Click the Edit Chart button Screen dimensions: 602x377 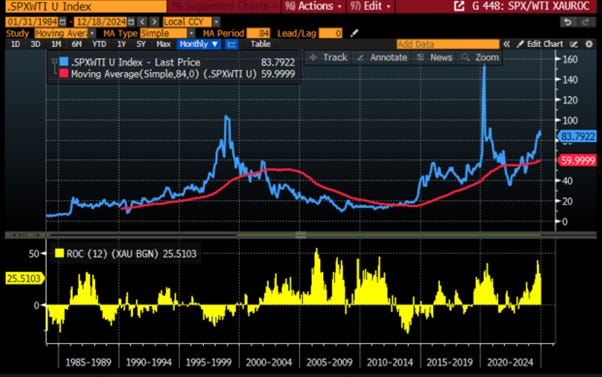click(540, 44)
